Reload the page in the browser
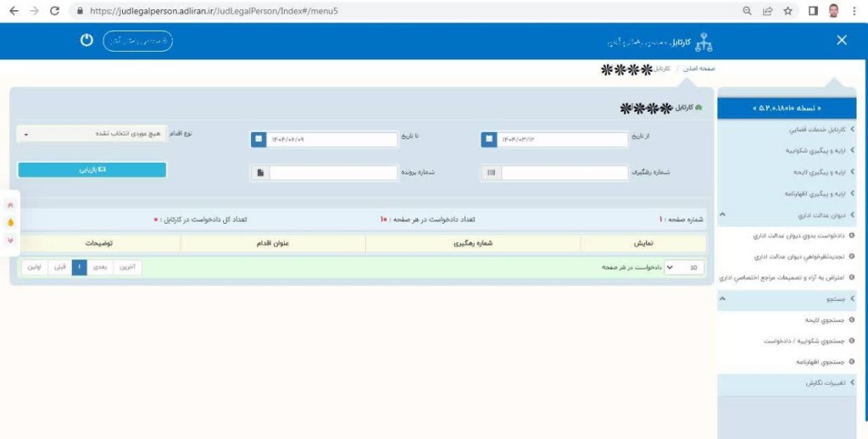This screenshot has width=868, height=439. [55, 11]
